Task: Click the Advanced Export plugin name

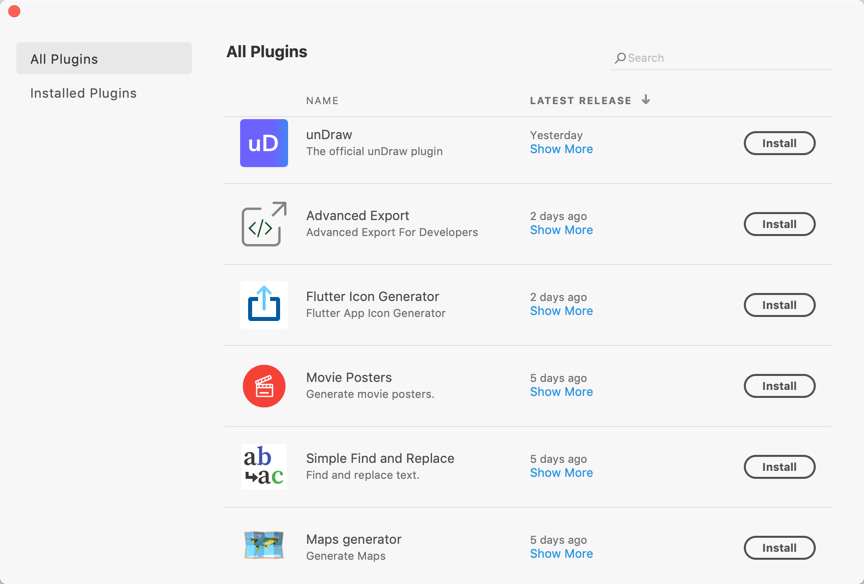Action: point(358,216)
